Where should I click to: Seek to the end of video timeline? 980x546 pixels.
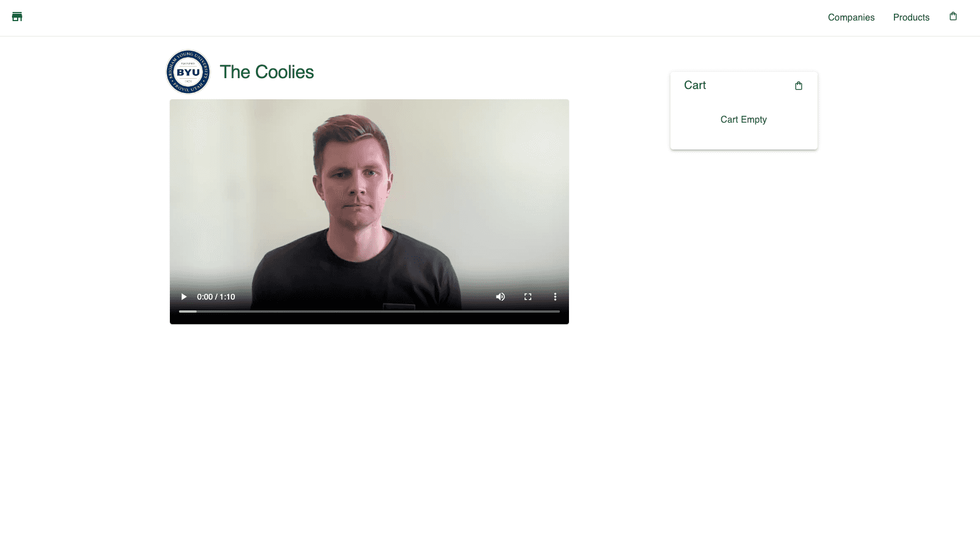(559, 312)
